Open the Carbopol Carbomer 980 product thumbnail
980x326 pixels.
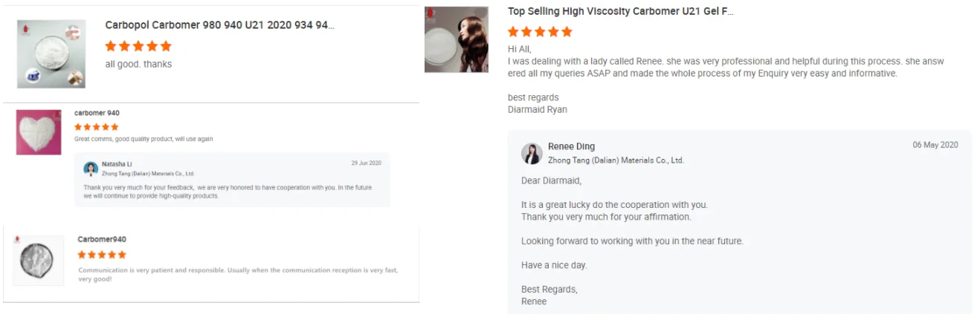51,54
